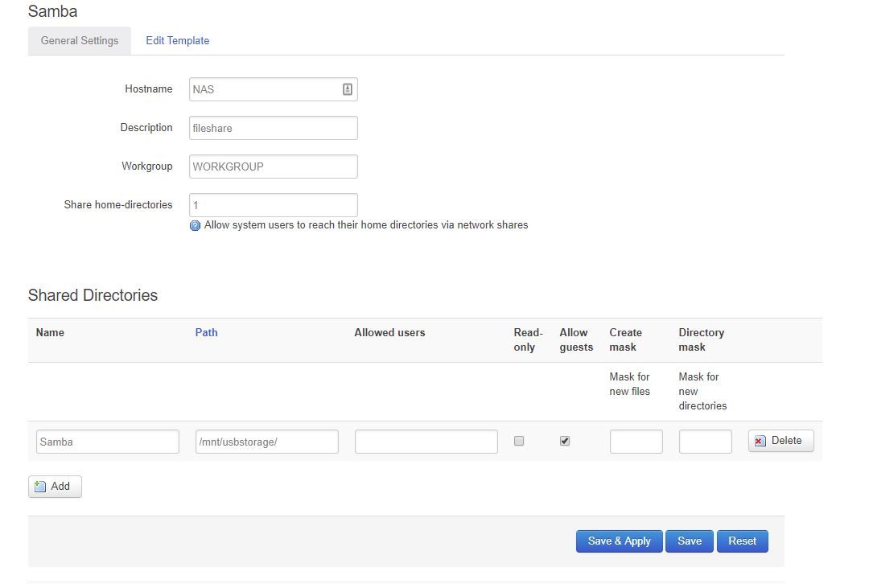Click the Workgroup input field

[x=274, y=167]
